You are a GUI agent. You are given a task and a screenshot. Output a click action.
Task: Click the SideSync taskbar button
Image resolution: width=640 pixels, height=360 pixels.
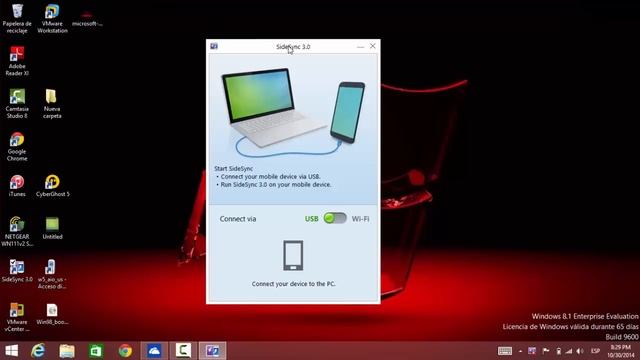click(212, 351)
